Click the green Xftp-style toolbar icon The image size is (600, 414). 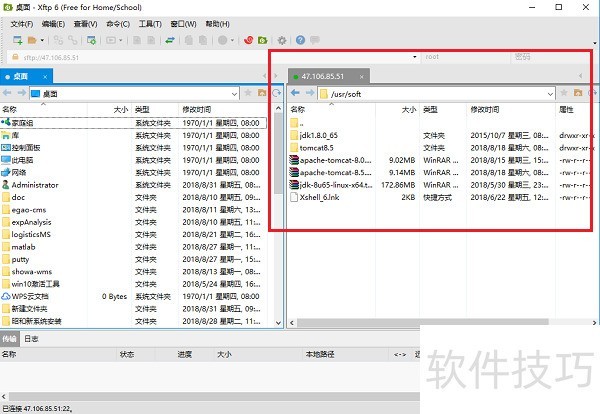click(262, 40)
